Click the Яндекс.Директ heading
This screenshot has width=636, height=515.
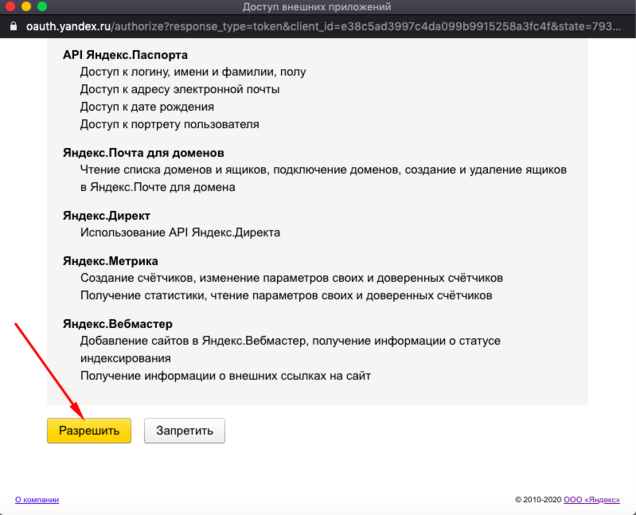[106, 216]
